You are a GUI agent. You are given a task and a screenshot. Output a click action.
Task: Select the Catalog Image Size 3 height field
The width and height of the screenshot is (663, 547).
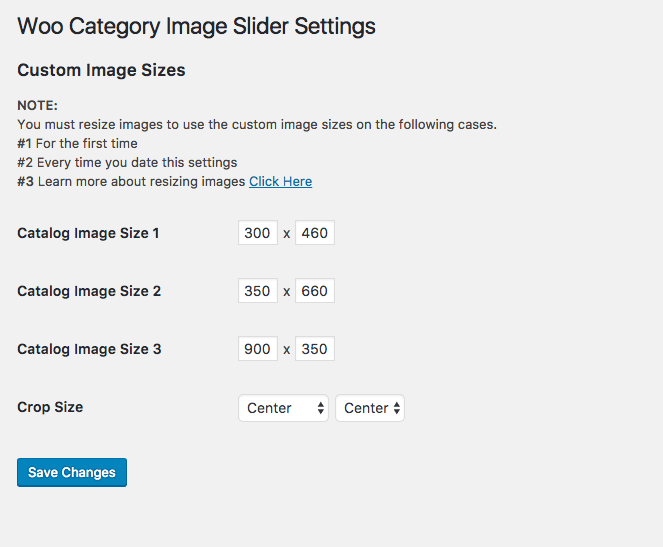pyautogui.click(x=314, y=349)
